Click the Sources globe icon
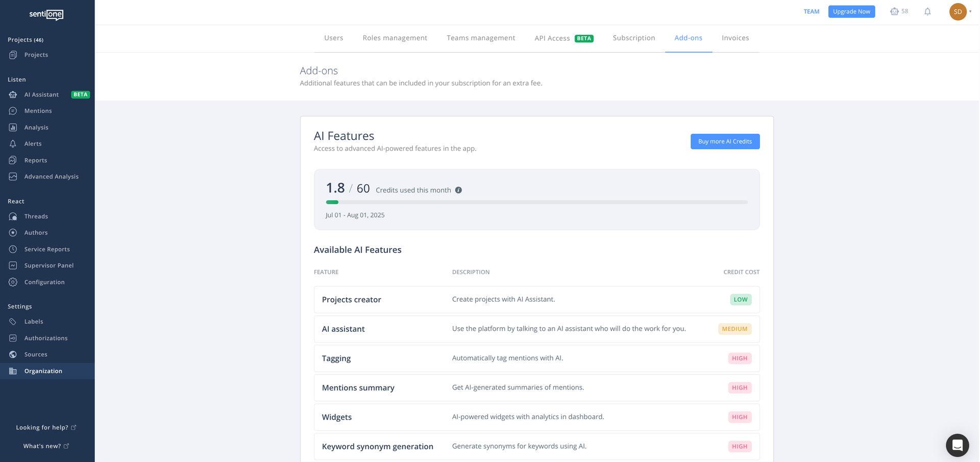Image resolution: width=980 pixels, height=462 pixels. click(x=13, y=354)
